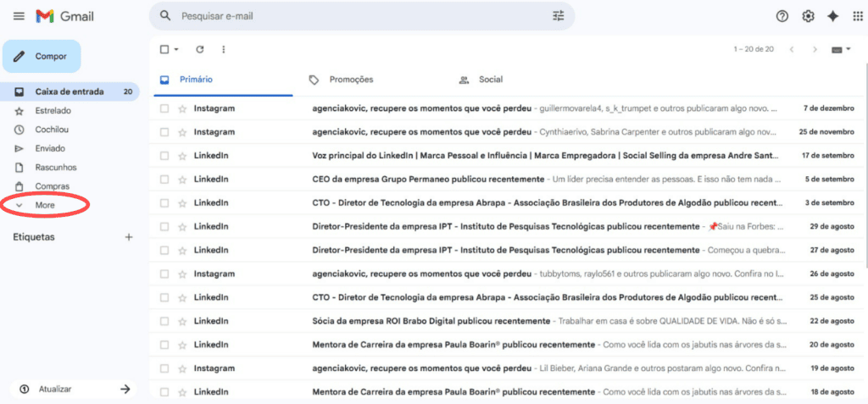Image resolution: width=868 pixels, height=404 pixels.
Task: Star the Instagram email dated 25 de novembro
Action: click(182, 132)
